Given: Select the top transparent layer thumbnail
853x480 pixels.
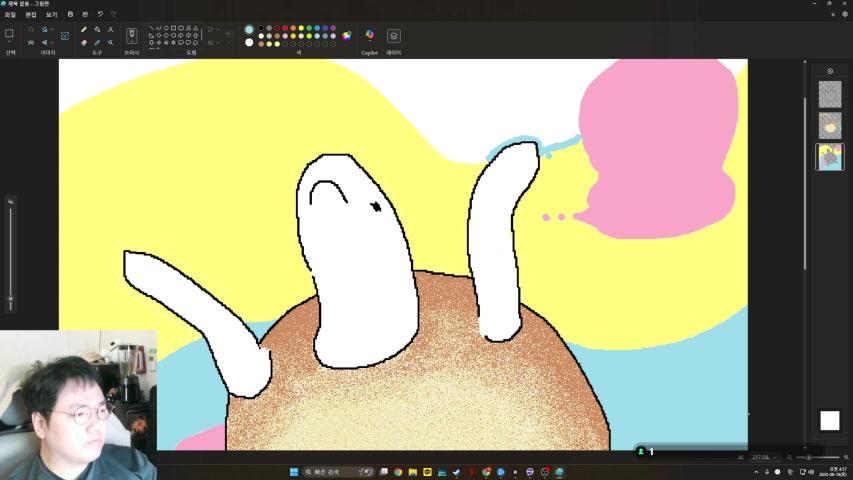Looking at the screenshot, I should click(x=830, y=94).
